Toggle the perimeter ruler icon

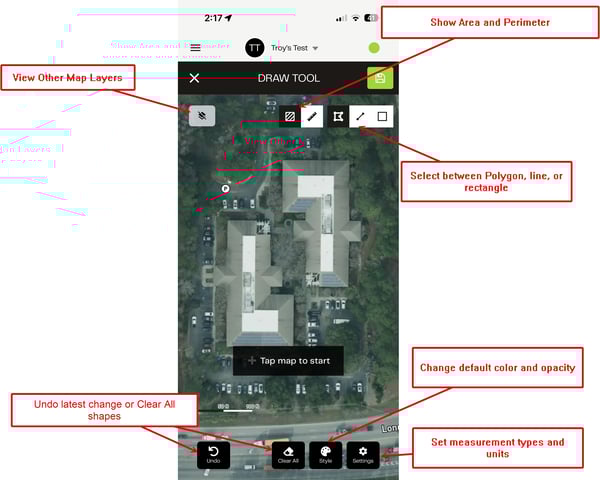click(x=312, y=116)
